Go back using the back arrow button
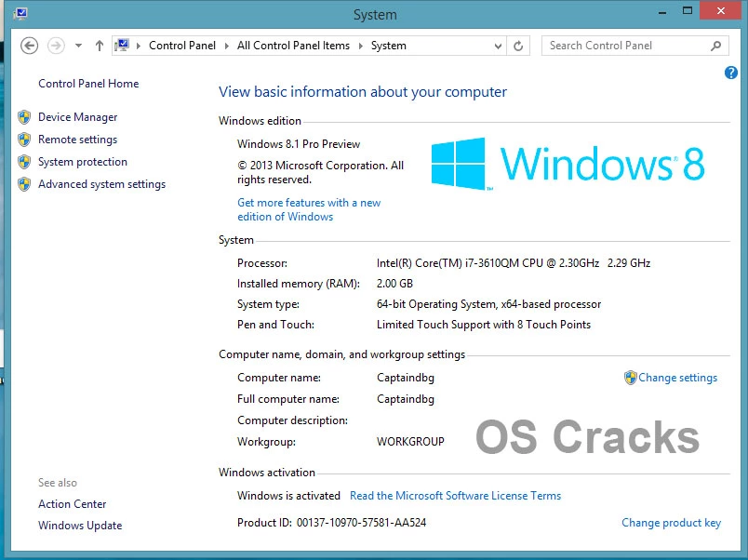The height and width of the screenshot is (560, 748). [x=29, y=46]
